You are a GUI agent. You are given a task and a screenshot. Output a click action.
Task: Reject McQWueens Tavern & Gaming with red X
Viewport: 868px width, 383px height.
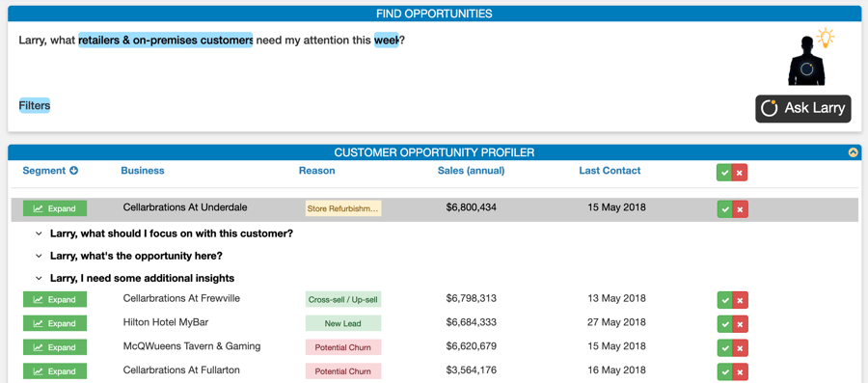tap(740, 347)
